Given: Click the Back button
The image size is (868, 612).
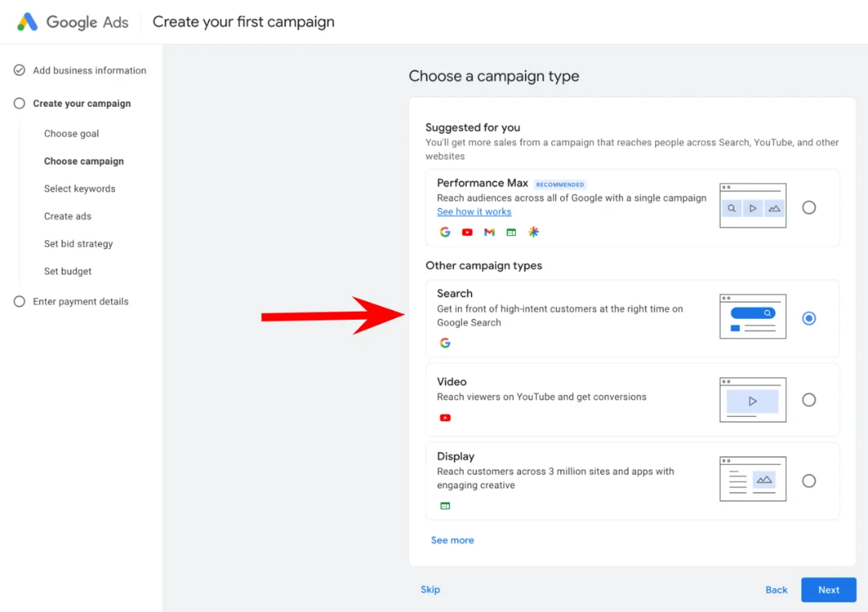Looking at the screenshot, I should (776, 590).
